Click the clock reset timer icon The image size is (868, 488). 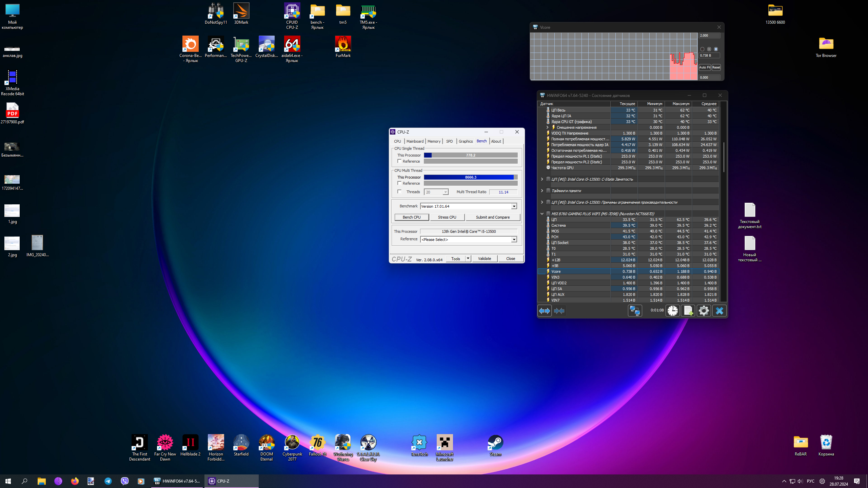[x=673, y=311]
